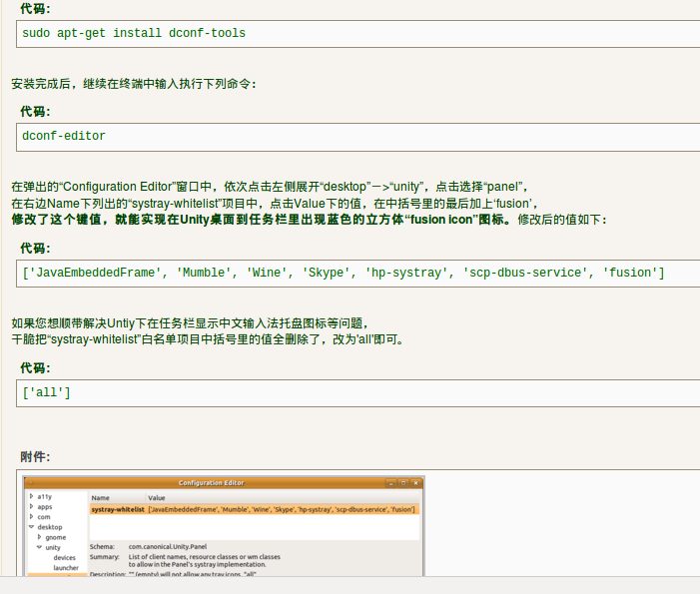Screen dimensions: 700x594
Task: Minimize the Configuration Editor window
Action: (391, 483)
